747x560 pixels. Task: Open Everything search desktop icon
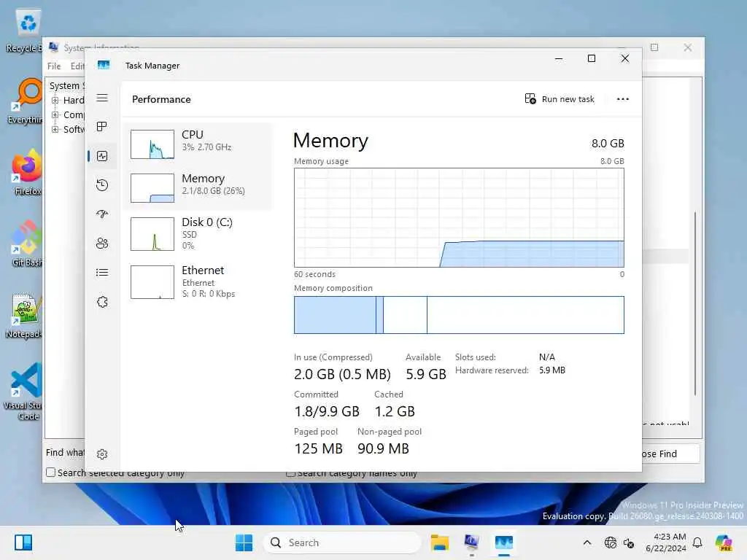[x=28, y=101]
